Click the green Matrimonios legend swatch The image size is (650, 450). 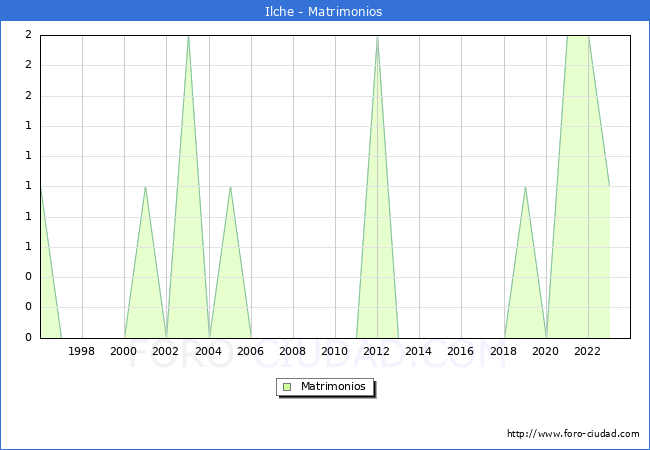coord(287,387)
